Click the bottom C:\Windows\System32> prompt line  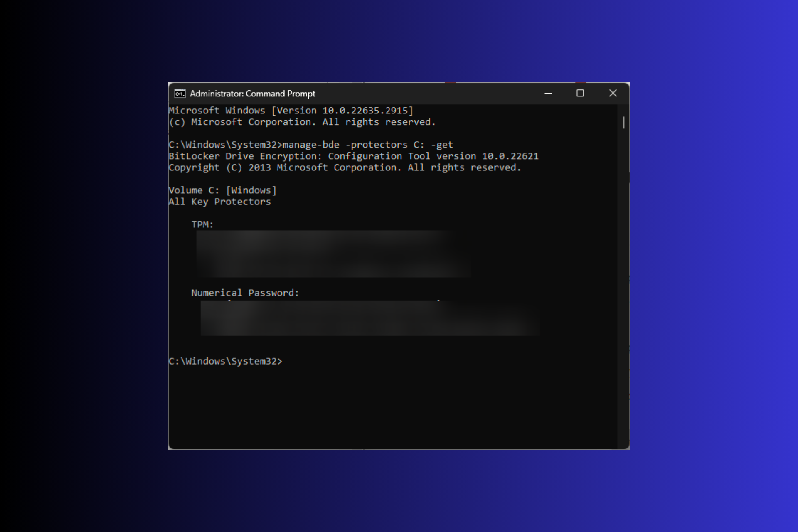tap(225, 361)
